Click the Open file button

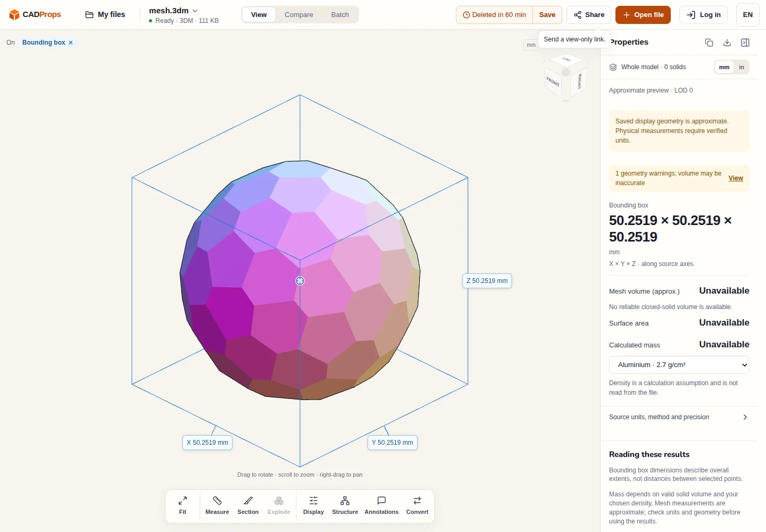tap(643, 15)
